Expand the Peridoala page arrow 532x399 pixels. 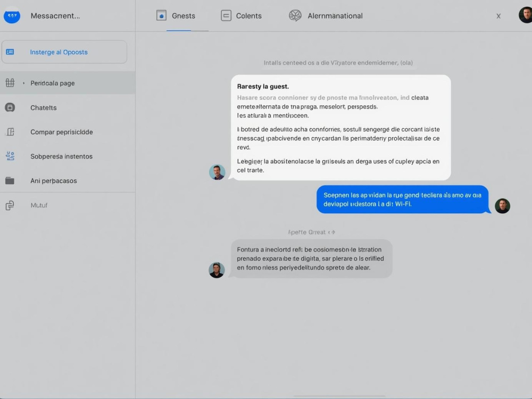click(24, 83)
